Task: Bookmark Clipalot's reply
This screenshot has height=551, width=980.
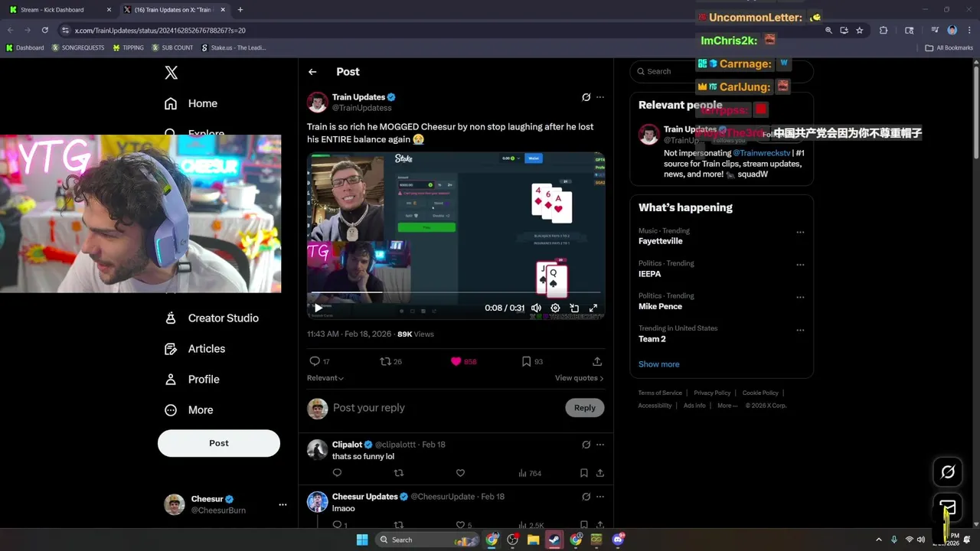Action: tap(583, 473)
